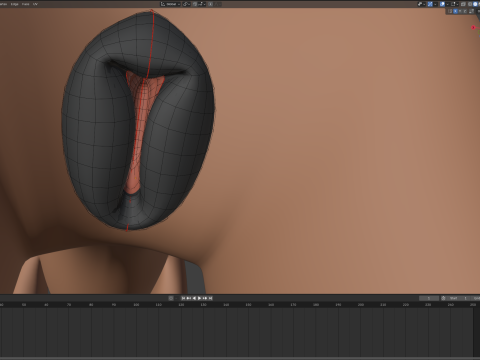Set playhead at frame 150 on ruler
The image size is (480, 360).
click(248, 305)
